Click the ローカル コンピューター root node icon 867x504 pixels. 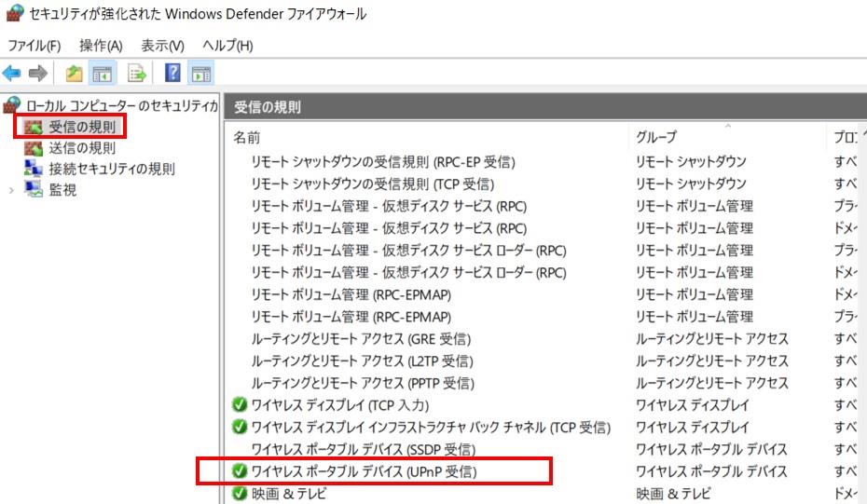[12, 105]
